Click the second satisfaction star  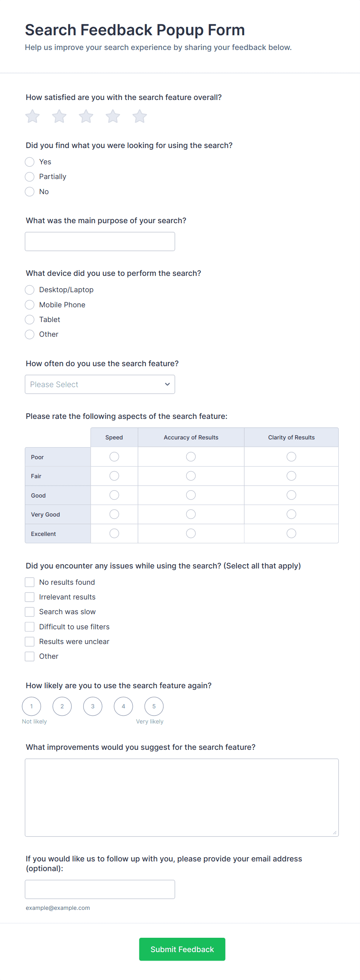tap(59, 116)
